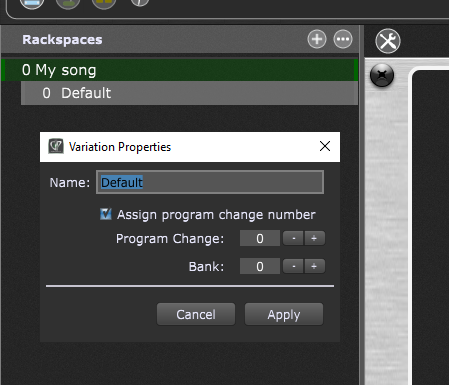449x385 pixels.
Task: Toggle Assign program change number checkbox
Action: tap(106, 214)
